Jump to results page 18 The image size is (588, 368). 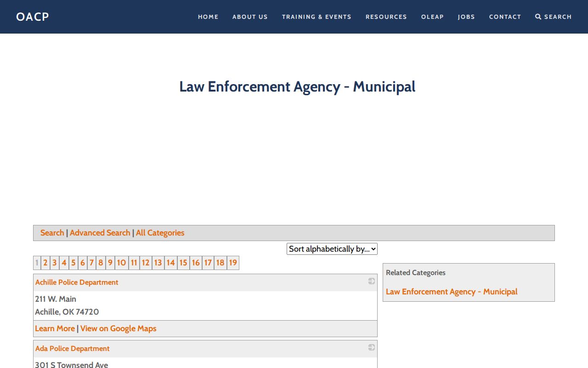coord(220,263)
